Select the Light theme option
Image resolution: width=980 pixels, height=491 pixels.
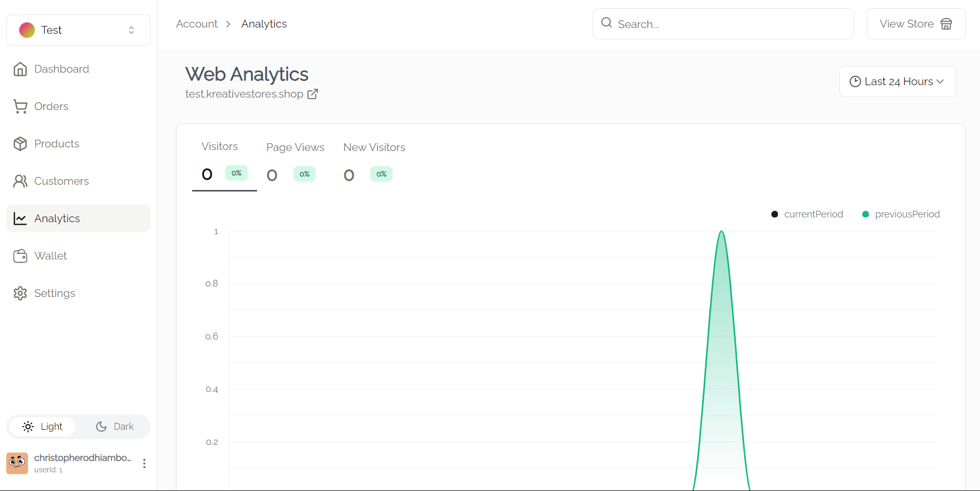[43, 427]
